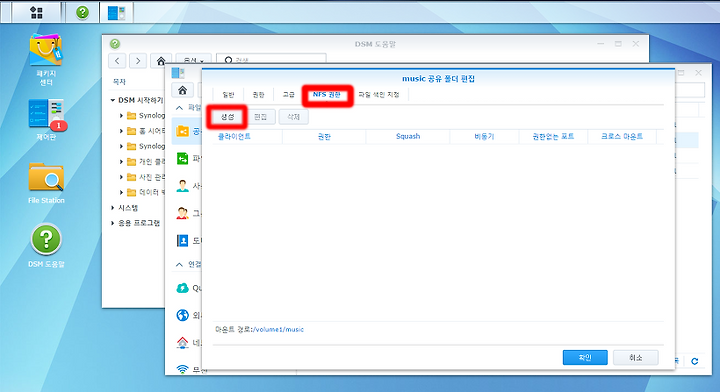Expand the 시스템 tree node

point(112,208)
